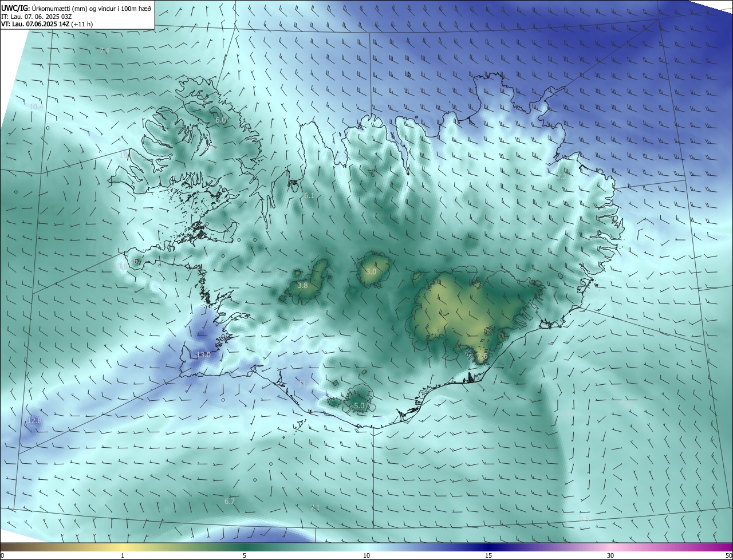Click the colorbar tick label 0
This screenshot has width=733, height=560.
pos(2,555)
